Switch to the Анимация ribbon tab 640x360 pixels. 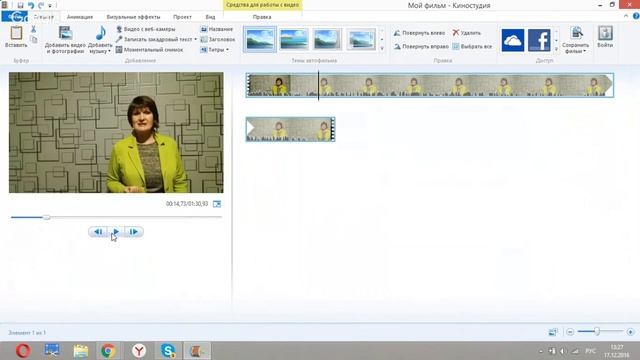80,17
